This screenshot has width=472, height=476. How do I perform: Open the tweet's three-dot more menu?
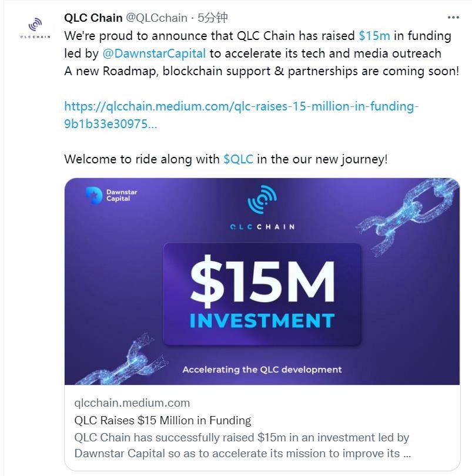point(452,17)
